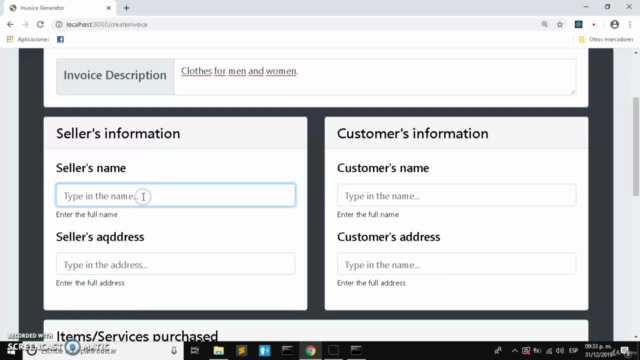Click the page vertical scrollbar thumb

click(x=636, y=147)
